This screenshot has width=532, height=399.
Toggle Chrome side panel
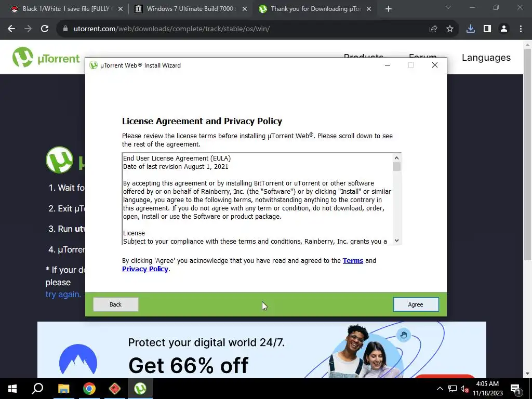487,29
